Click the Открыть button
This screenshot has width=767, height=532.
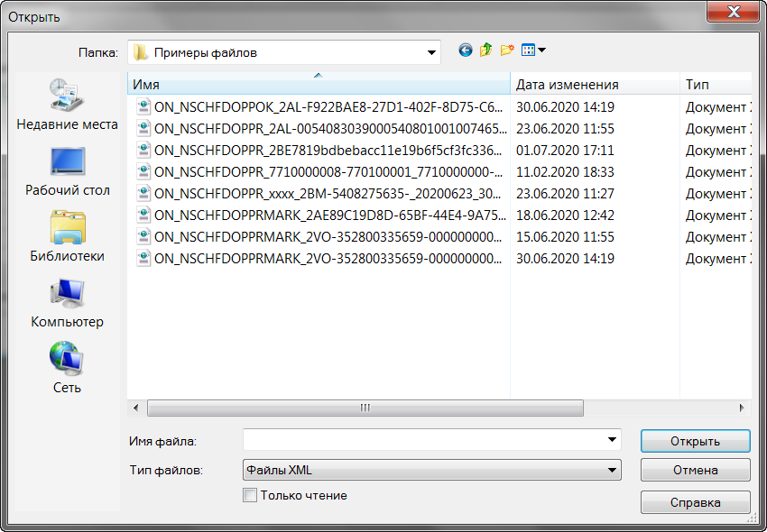695,441
